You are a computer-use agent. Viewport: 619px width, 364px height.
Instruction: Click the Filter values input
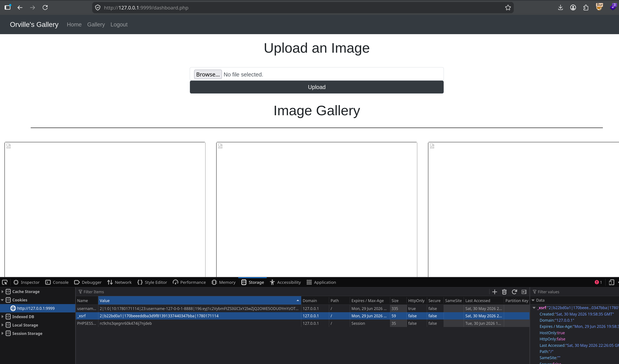coord(575,292)
